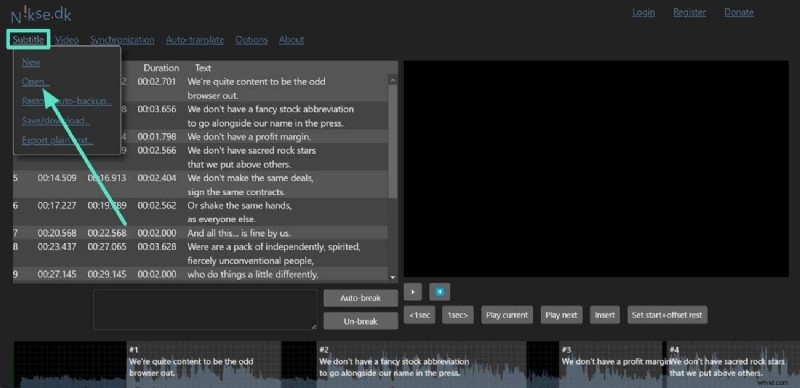Select row 'We don't have a profit margin.'
The width and height of the screenshot is (800, 388).
[x=201, y=137]
